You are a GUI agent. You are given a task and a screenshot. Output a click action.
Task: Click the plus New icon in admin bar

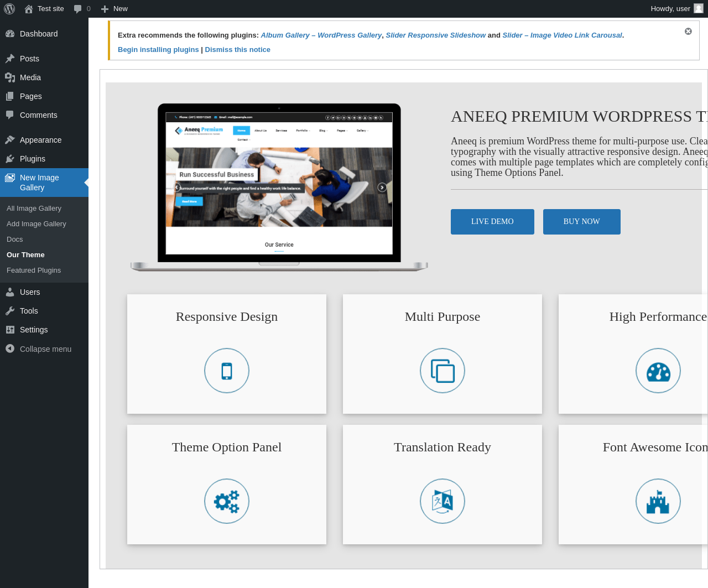[105, 9]
